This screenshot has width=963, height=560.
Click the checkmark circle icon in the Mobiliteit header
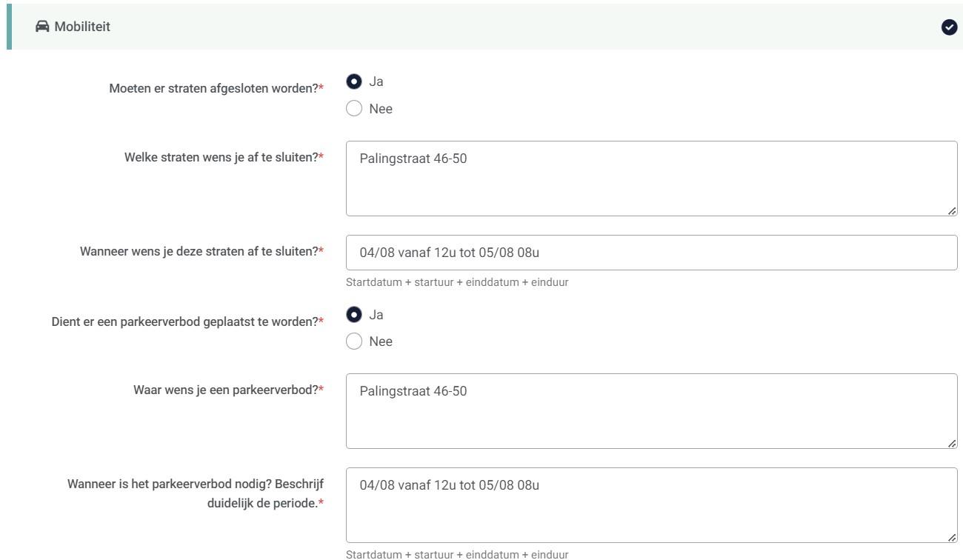tap(948, 27)
